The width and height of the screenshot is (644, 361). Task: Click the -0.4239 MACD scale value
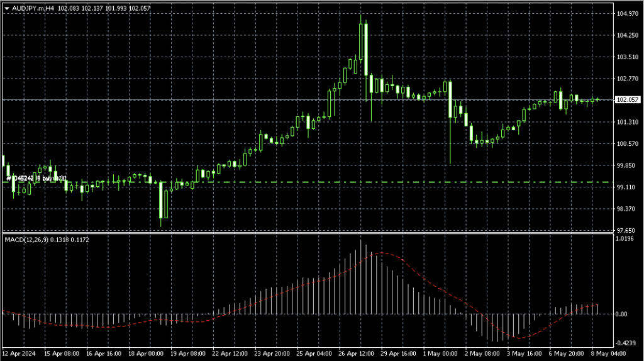(x=626, y=343)
